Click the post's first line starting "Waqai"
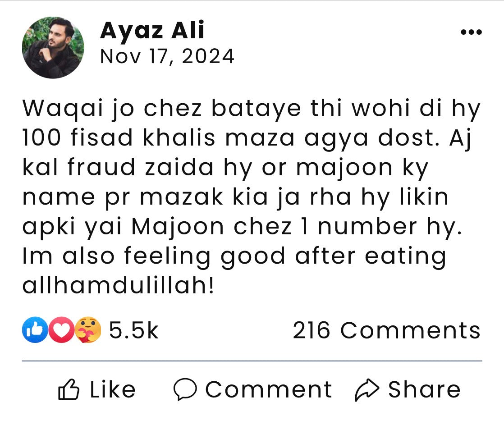 tap(251, 109)
